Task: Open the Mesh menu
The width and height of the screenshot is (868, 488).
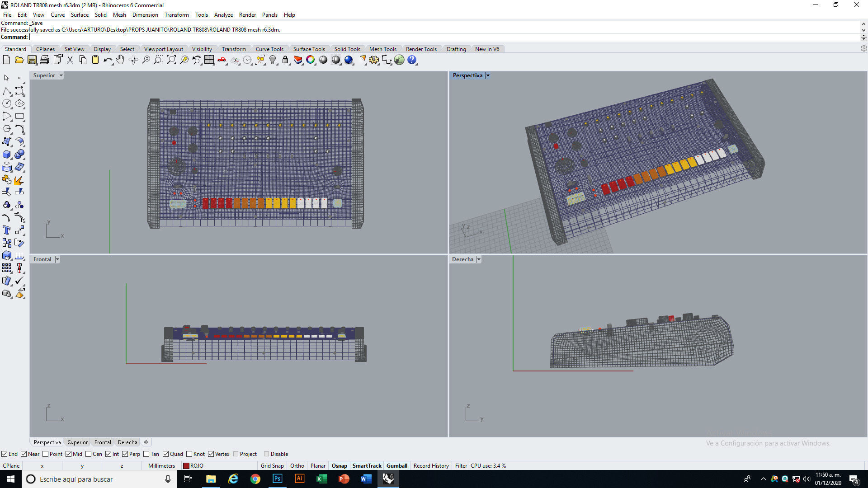Action: pos(119,15)
